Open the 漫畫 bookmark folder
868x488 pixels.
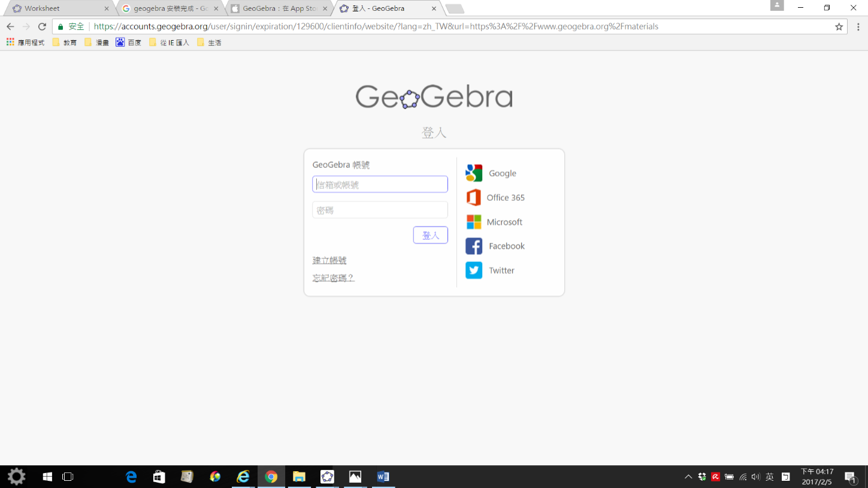point(96,43)
